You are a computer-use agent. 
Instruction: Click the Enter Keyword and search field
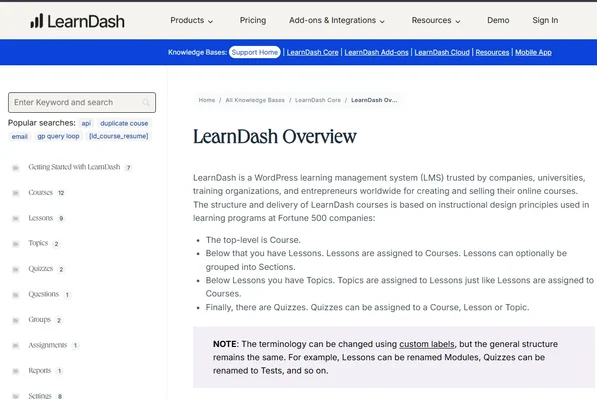[82, 102]
